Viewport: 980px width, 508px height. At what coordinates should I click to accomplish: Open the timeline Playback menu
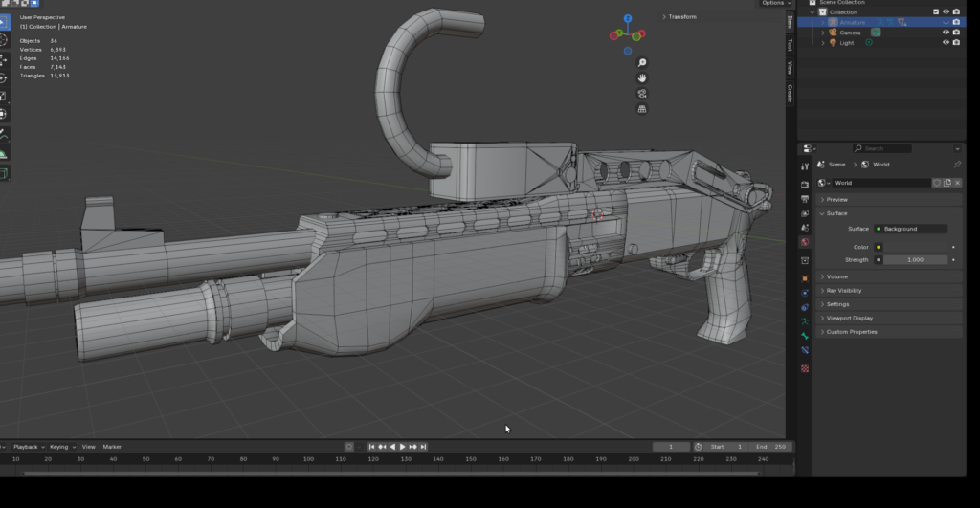tap(29, 447)
